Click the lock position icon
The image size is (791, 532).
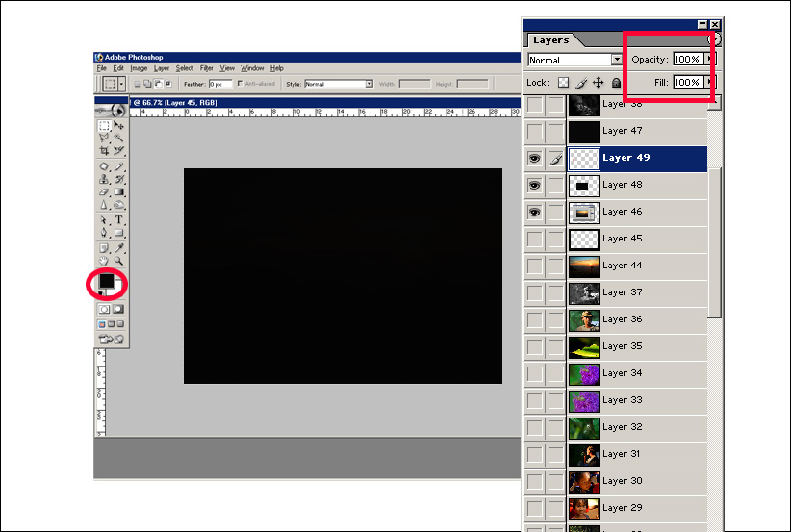pos(599,83)
